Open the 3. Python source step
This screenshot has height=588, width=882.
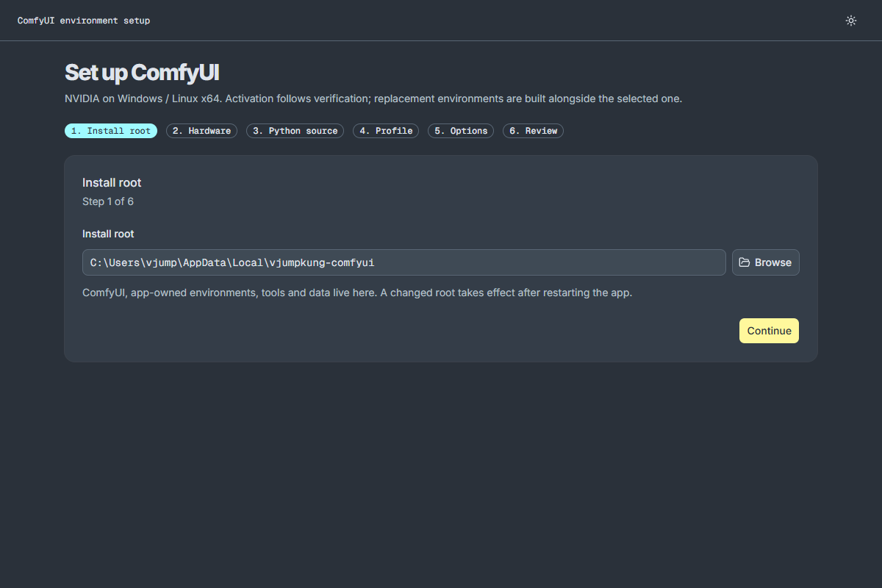click(x=295, y=131)
